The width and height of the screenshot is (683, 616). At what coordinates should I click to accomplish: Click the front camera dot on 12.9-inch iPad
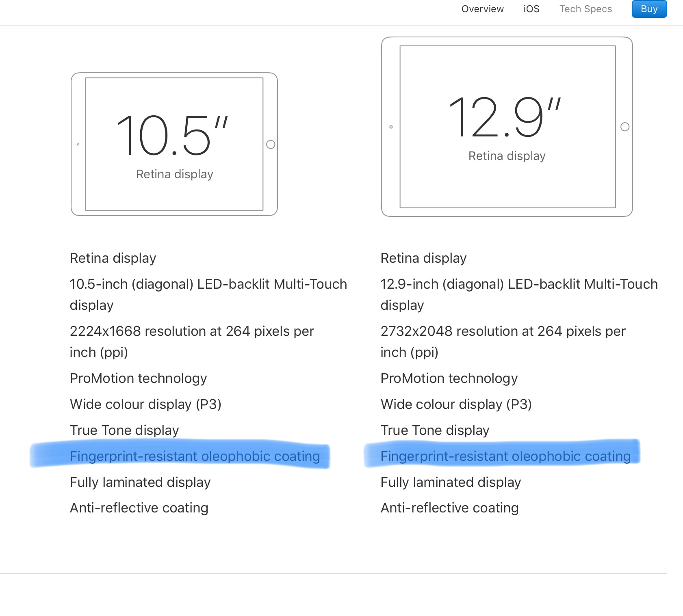pos(391,127)
